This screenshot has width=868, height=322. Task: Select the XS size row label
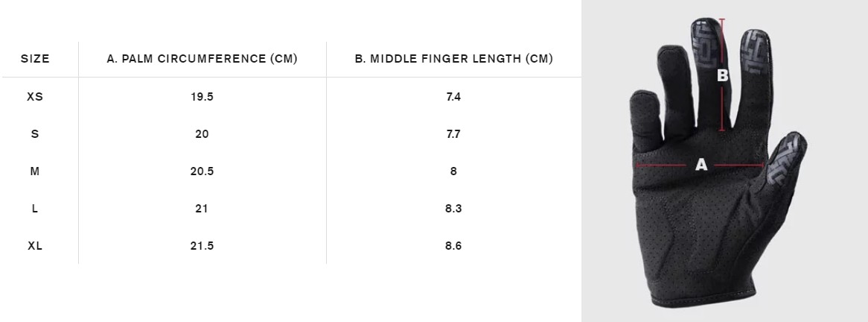tap(35, 97)
